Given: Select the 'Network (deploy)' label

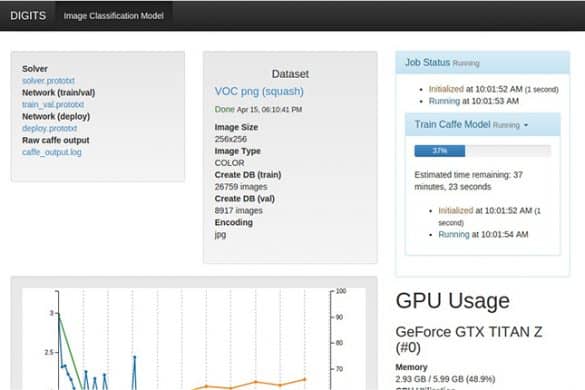Looking at the screenshot, I should coord(56,116).
